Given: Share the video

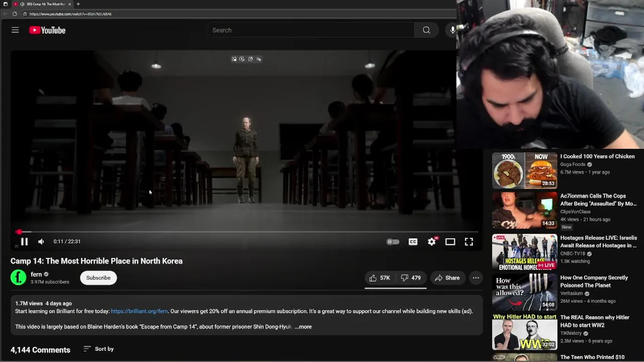Looking at the screenshot, I should 447,278.
